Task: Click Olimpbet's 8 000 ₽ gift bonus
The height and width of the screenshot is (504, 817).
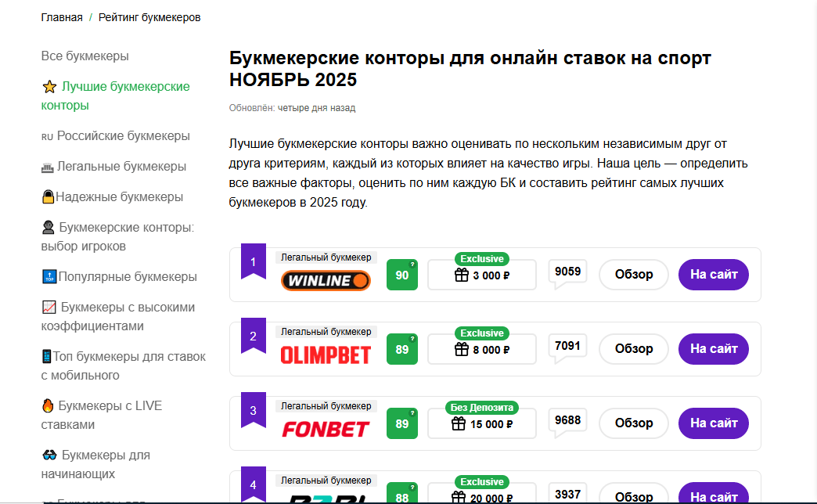Action: [481, 349]
